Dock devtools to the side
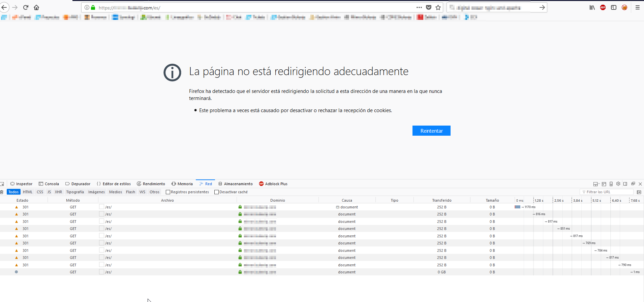The height and width of the screenshot is (302, 644). (625, 184)
